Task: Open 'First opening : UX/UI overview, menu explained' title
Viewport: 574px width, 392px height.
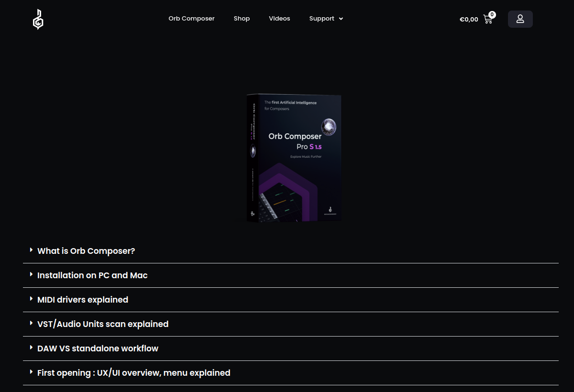Action: pos(134,373)
